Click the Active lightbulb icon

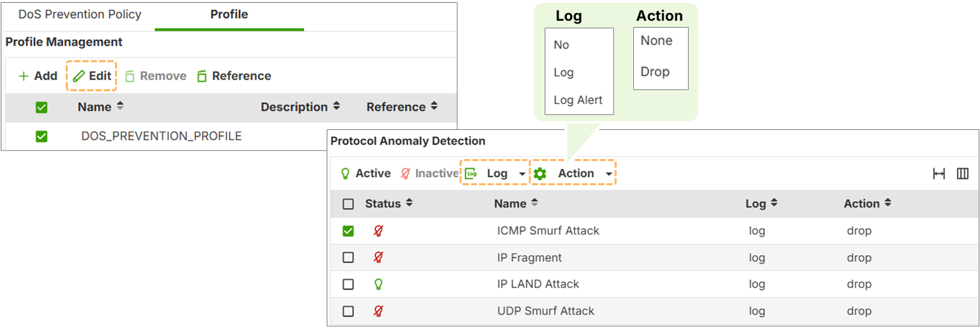coord(345,174)
